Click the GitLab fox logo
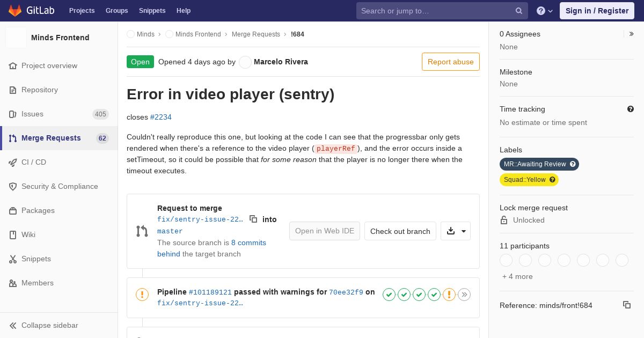Viewport: 644px width, 338px height. pyautogui.click(x=14, y=10)
